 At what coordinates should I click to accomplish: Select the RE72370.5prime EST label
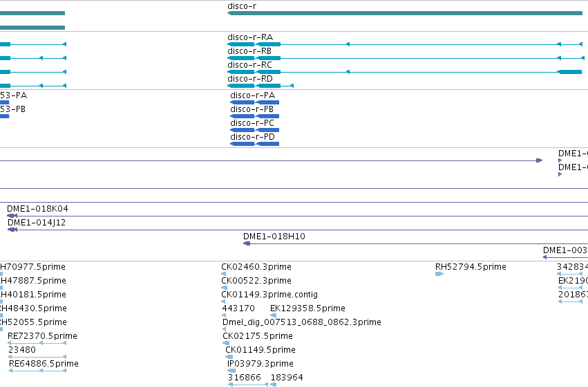[42, 336]
